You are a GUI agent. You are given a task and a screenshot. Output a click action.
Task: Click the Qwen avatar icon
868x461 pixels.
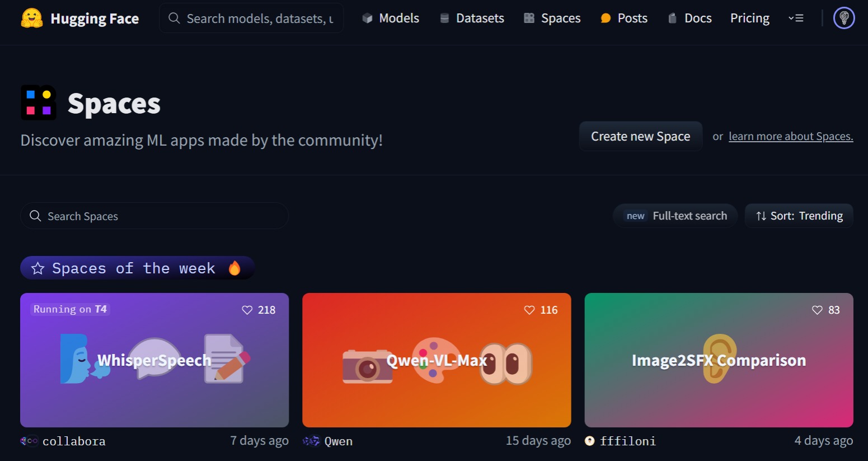click(x=311, y=441)
